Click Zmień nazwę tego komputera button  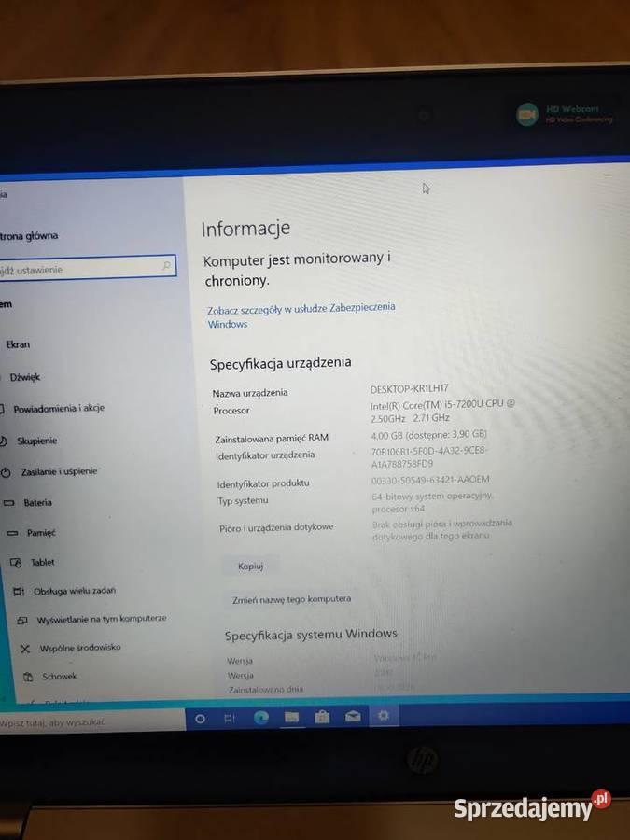tap(292, 599)
